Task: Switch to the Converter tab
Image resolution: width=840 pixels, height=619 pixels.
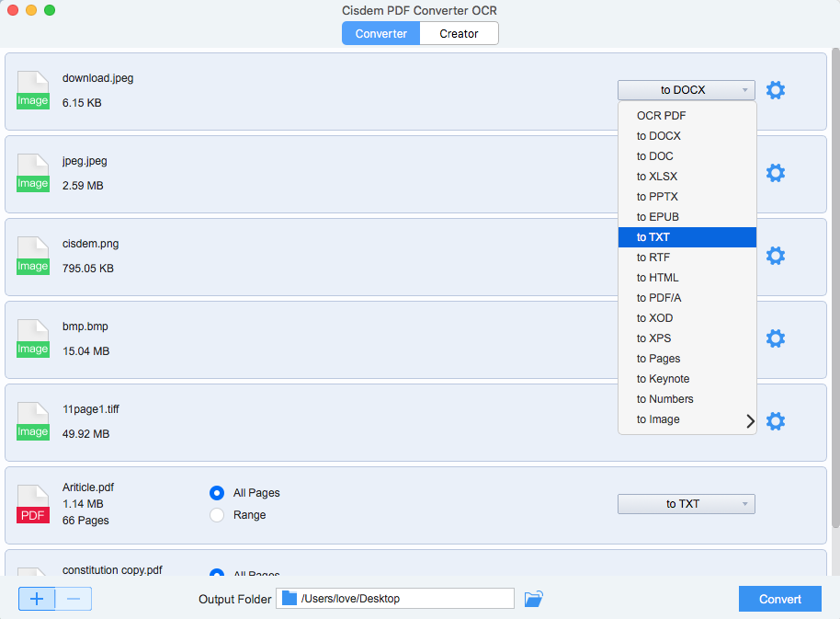Action: 380,33
